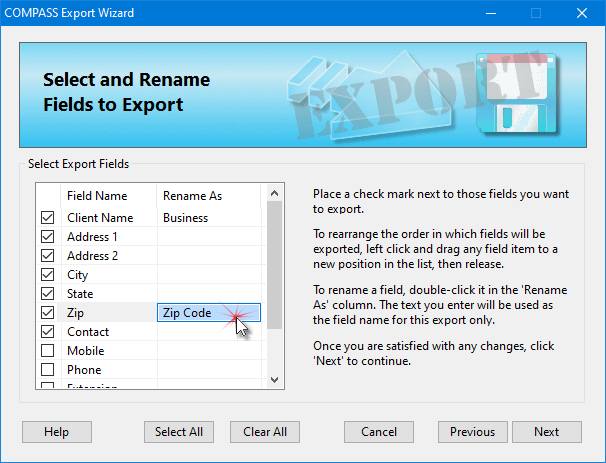The height and width of the screenshot is (463, 606).
Task: Select the Phone row label
Action: pos(84,370)
